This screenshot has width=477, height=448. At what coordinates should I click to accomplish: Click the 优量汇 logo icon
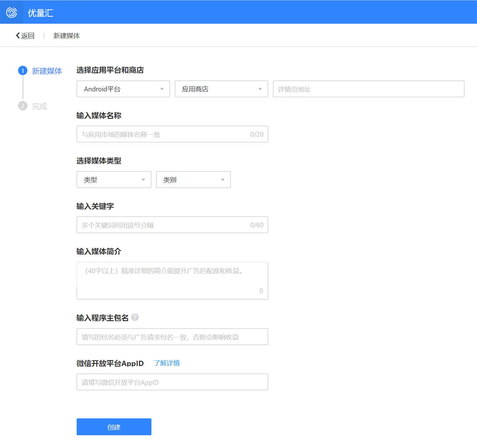tap(12, 12)
